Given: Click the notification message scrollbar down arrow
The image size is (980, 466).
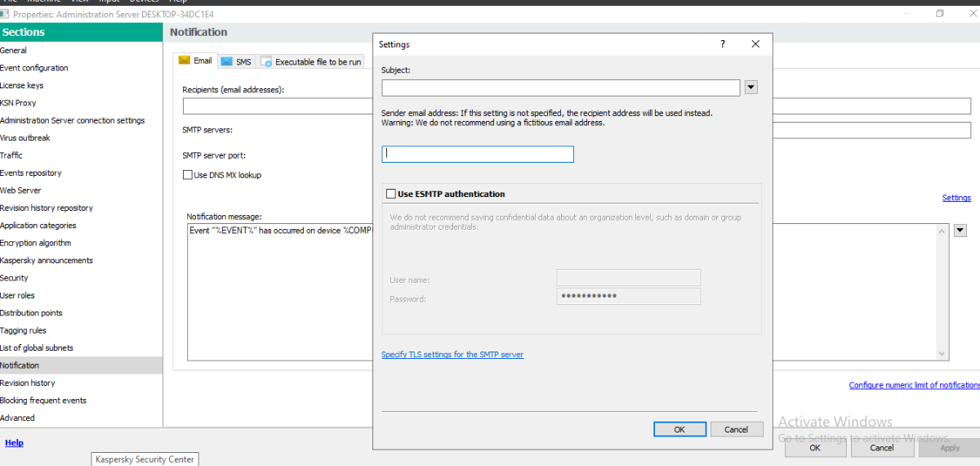Looking at the screenshot, I should pyautogui.click(x=942, y=354).
